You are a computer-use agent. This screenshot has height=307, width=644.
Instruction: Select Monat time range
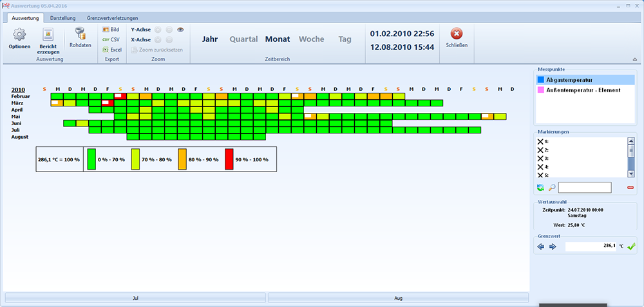tap(278, 39)
